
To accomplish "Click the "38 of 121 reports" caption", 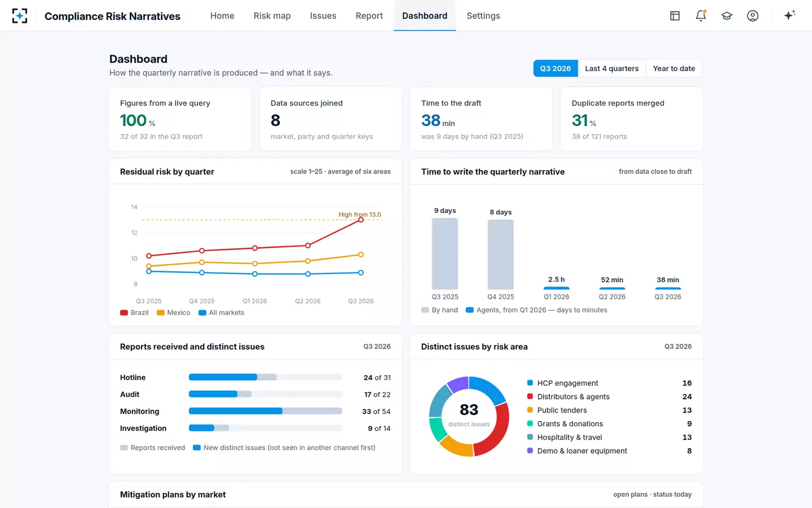I will (x=599, y=137).
